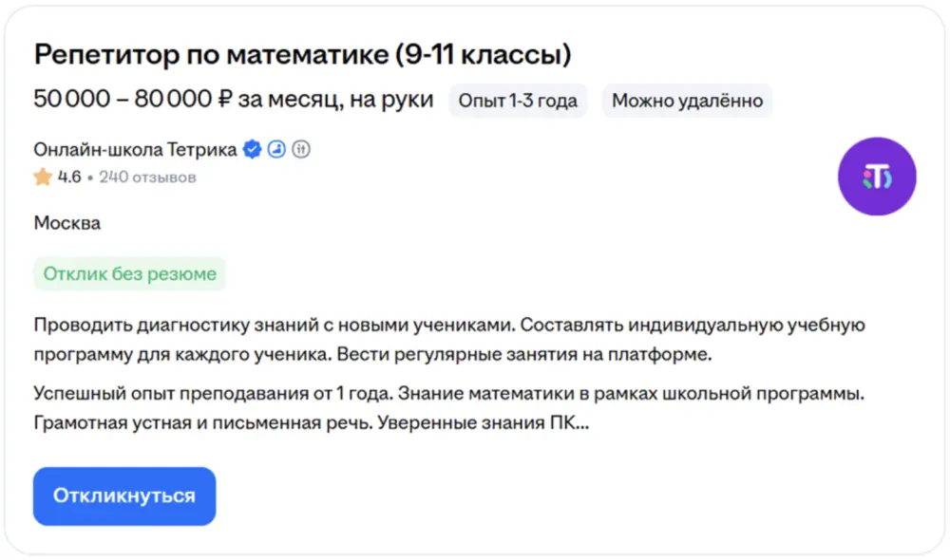
Task: Click the blue circular employer badge icon
Action: click(x=277, y=150)
